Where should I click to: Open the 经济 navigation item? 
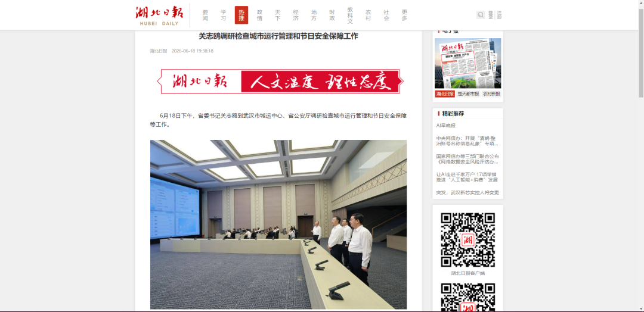(296, 15)
